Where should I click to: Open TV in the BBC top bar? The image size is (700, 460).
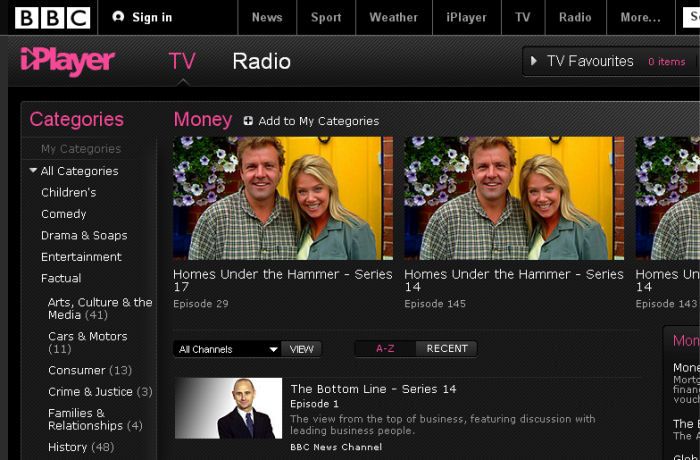click(523, 17)
